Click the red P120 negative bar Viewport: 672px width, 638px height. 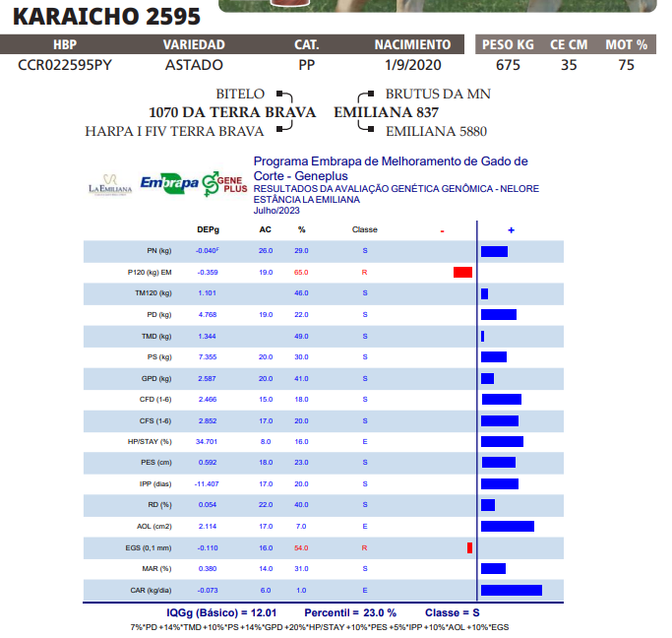[x=462, y=272]
